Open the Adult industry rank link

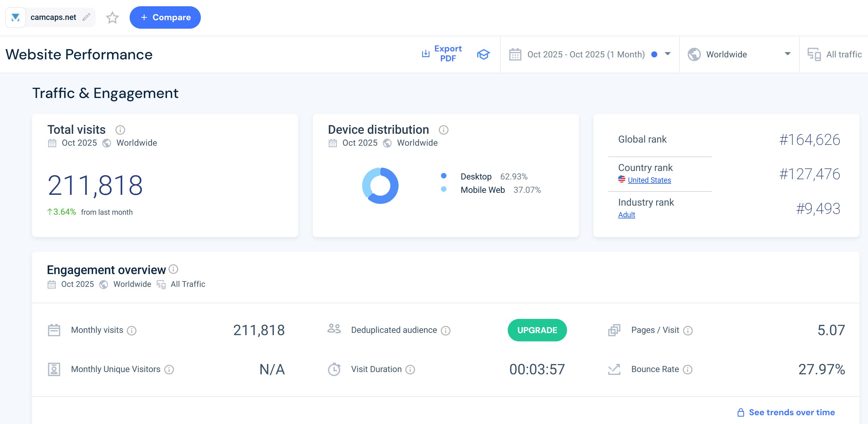click(626, 215)
